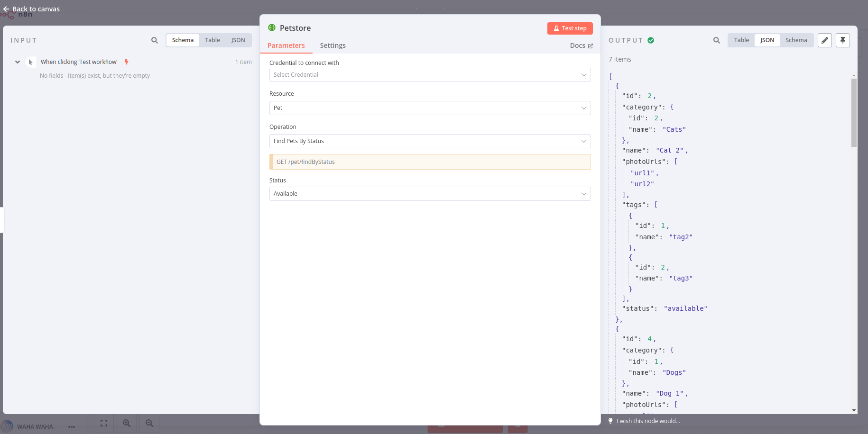Click the WAHA WAHA user avatar
This screenshot has height=434, width=868.
(x=8, y=426)
